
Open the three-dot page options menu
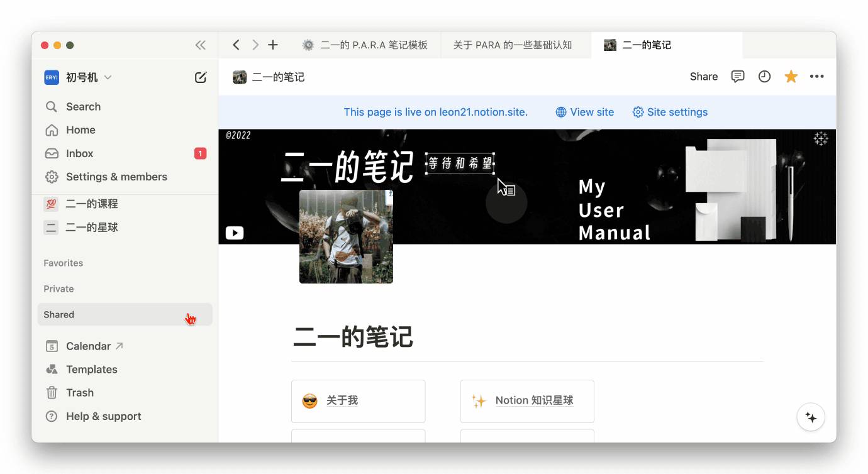tap(817, 77)
